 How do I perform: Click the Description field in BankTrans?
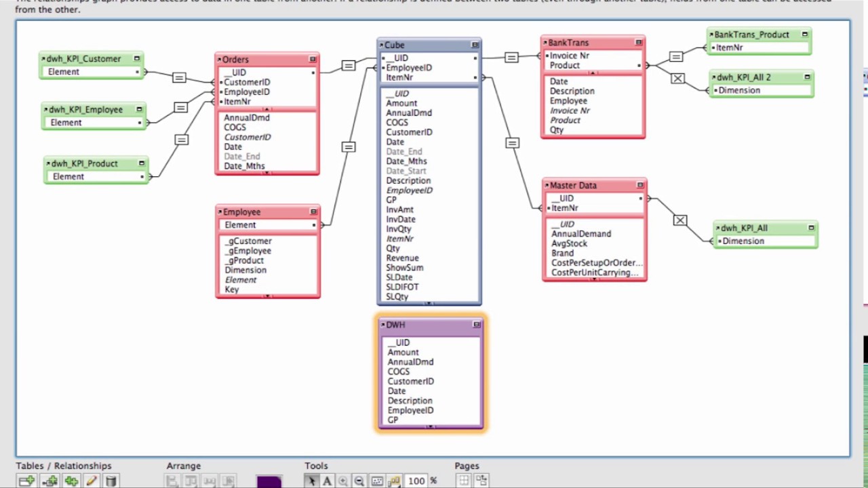(x=572, y=91)
